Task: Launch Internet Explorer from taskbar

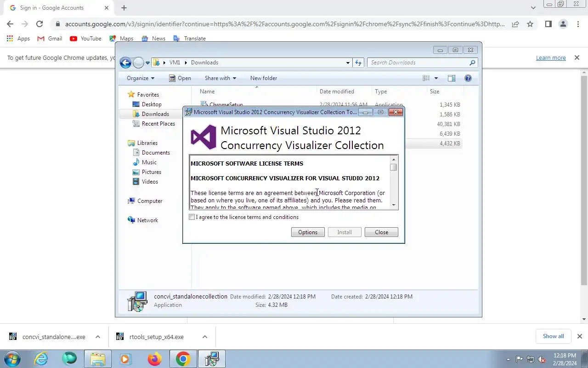Action: click(x=41, y=359)
